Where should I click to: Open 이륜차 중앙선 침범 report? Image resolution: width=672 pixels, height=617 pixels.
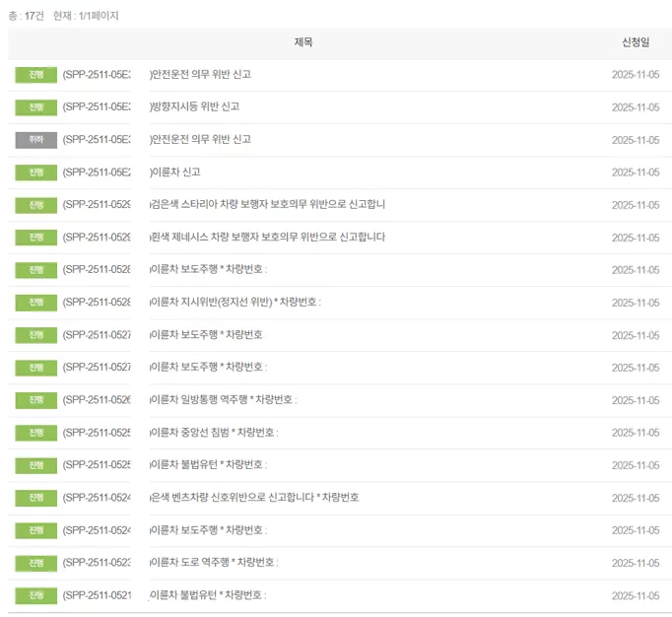coord(214,433)
